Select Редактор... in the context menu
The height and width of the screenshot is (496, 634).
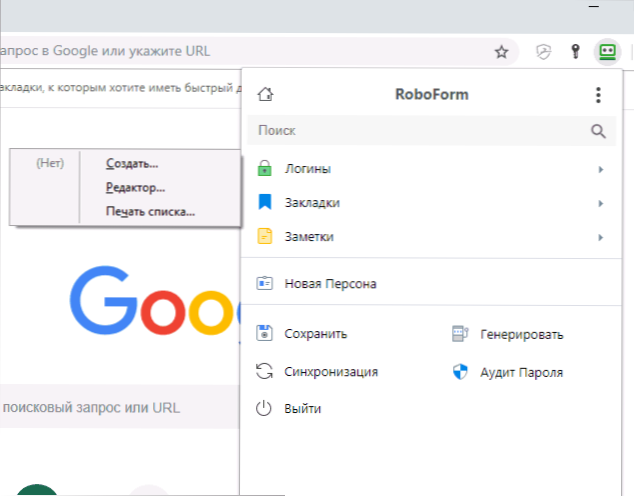pyautogui.click(x=135, y=188)
